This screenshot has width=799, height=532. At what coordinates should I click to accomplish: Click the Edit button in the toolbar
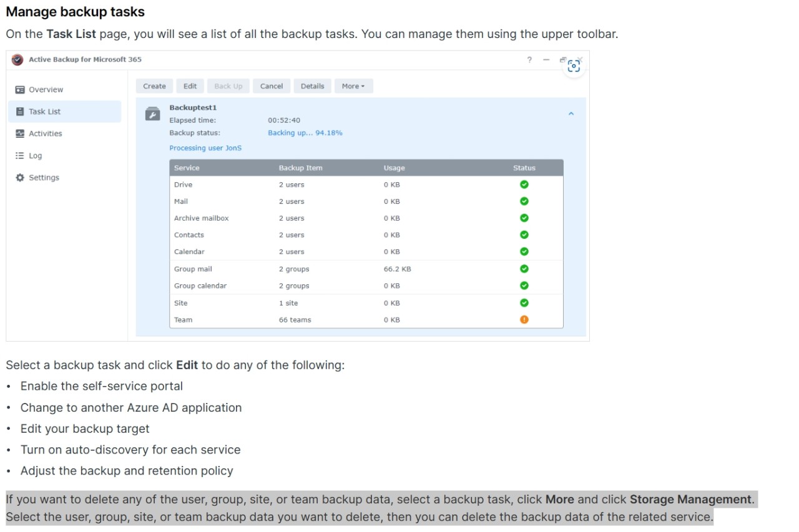190,85
